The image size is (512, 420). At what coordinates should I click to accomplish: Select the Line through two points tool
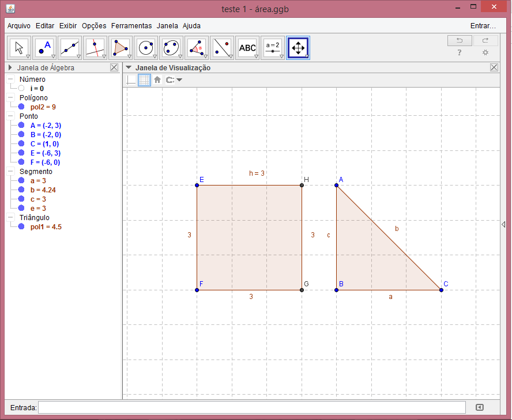coord(70,48)
